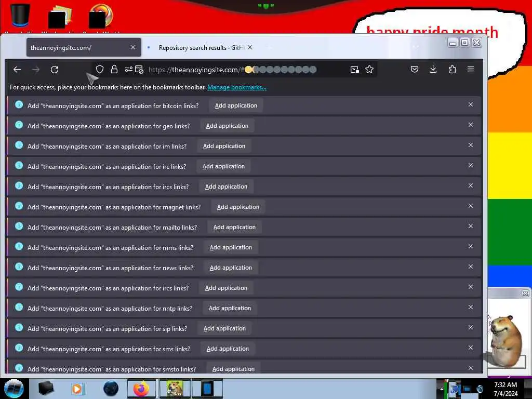Reload the page with the refresh icon

coord(55,70)
